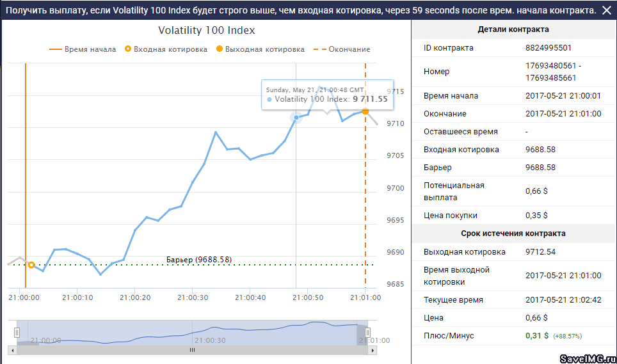Click the scrollbar left arrow button
Screen dimensions: 617x364
12,351
